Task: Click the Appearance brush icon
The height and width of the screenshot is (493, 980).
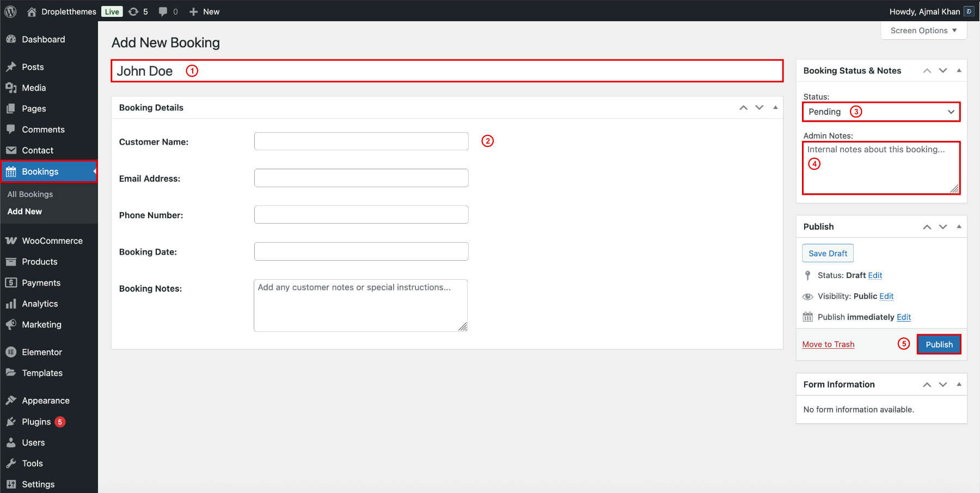Action: 11,400
